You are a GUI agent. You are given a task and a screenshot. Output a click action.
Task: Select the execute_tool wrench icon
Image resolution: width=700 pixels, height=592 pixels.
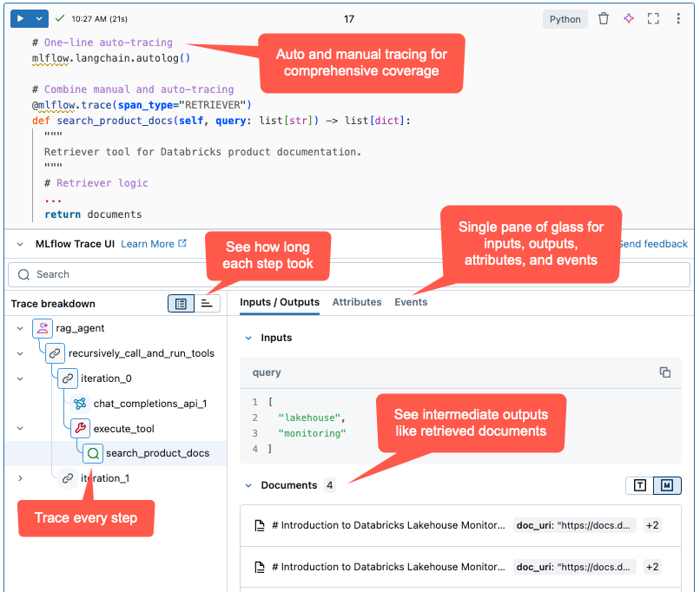coord(81,428)
